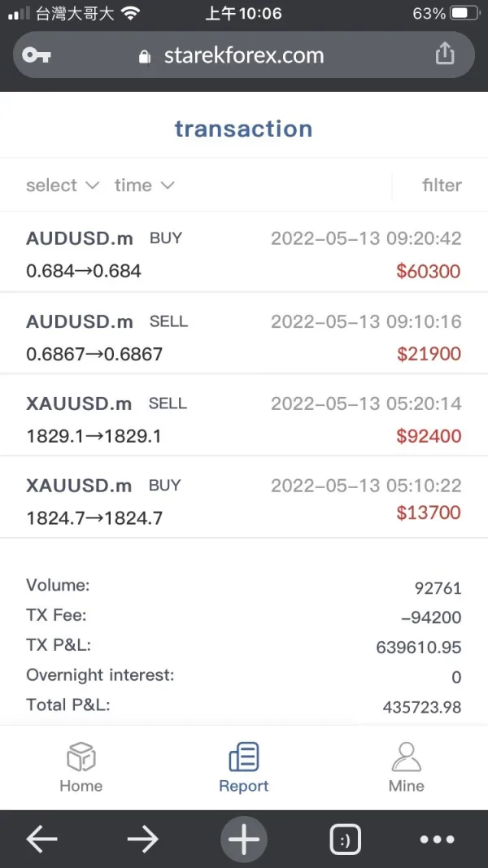488x868 pixels.
Task: Tap the share icon in address bar
Action: (x=444, y=54)
